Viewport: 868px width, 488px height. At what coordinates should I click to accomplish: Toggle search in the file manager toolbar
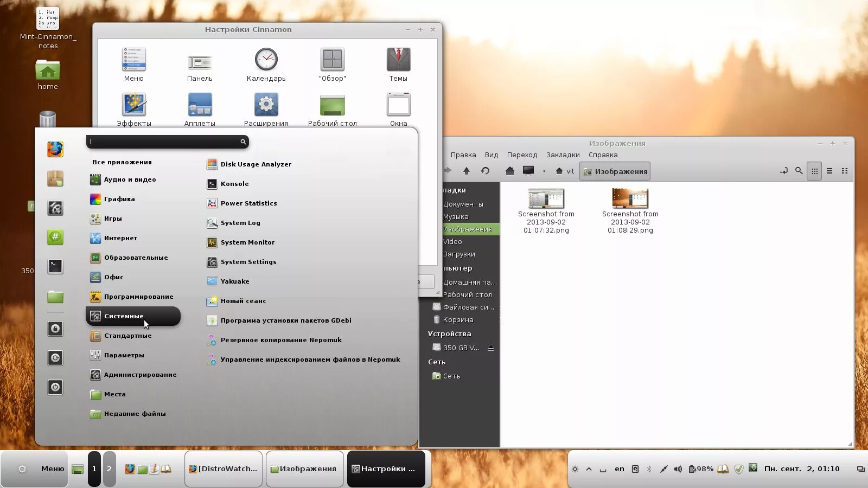(x=799, y=171)
